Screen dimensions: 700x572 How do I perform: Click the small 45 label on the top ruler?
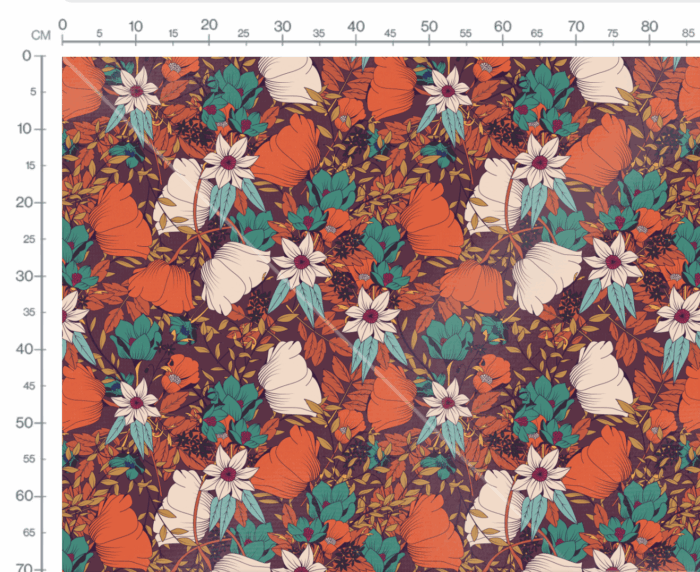click(390, 33)
